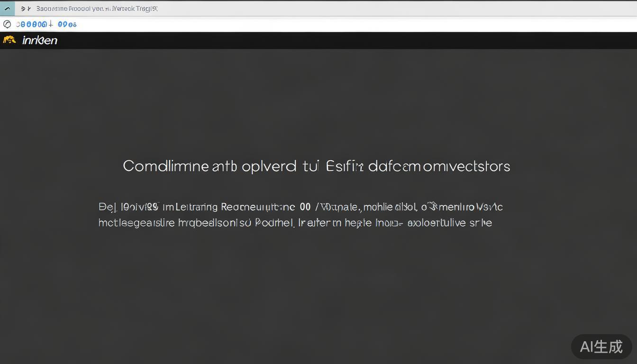Viewport: 637px width, 364px height.
Task: Click the circular icon in the address bar
Action: (x=7, y=24)
